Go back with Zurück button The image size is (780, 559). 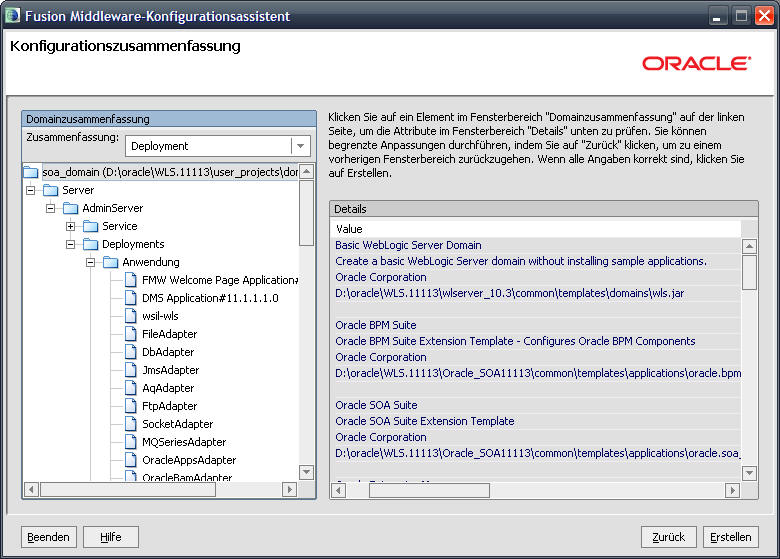click(669, 537)
